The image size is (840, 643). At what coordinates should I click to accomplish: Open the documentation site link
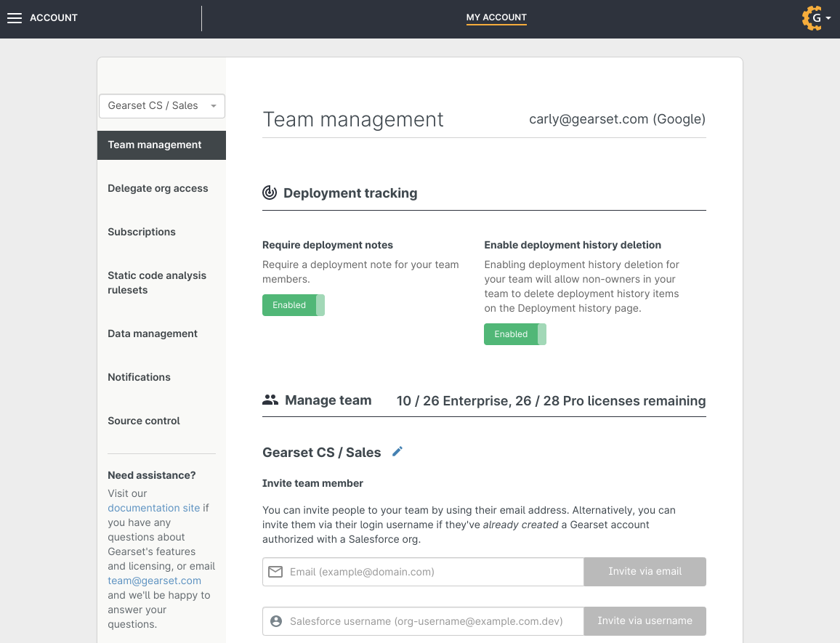153,508
